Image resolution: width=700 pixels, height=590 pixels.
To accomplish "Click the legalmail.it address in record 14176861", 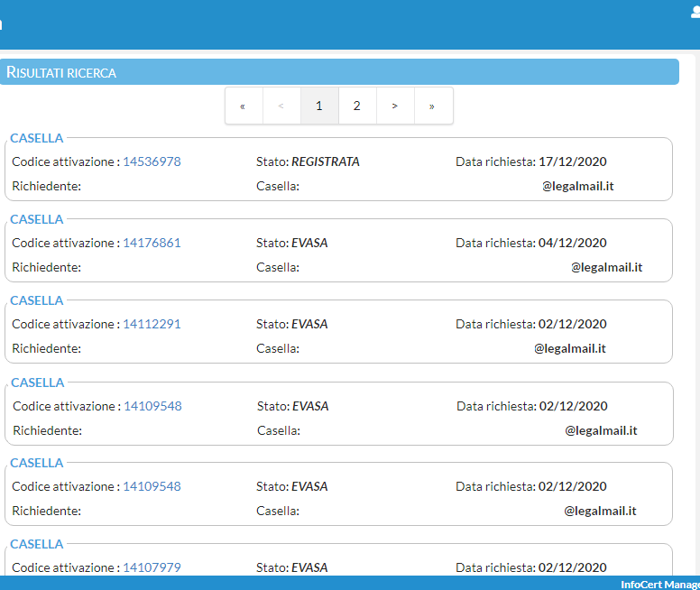I will click(x=606, y=267).
